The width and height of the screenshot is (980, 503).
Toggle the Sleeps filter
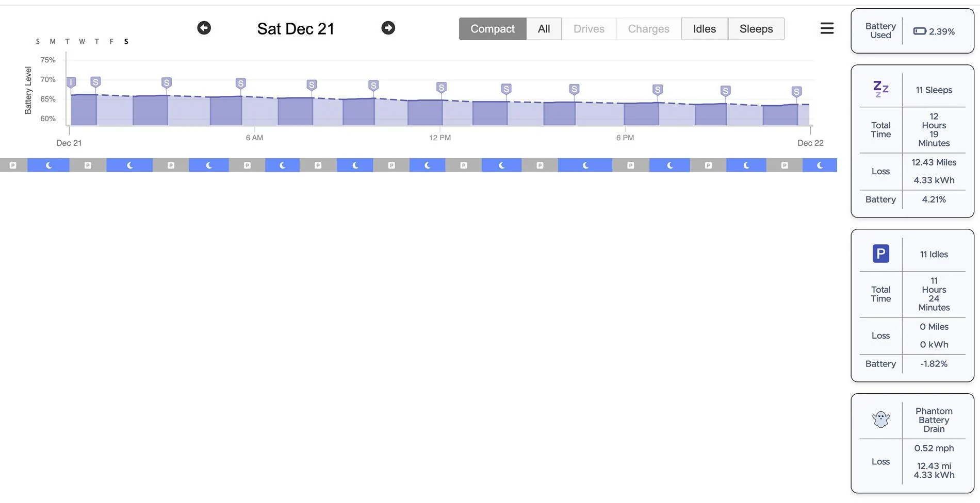[756, 29]
